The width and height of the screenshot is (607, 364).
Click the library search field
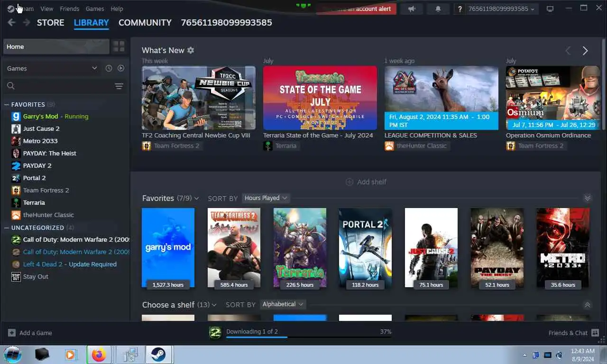(58, 86)
